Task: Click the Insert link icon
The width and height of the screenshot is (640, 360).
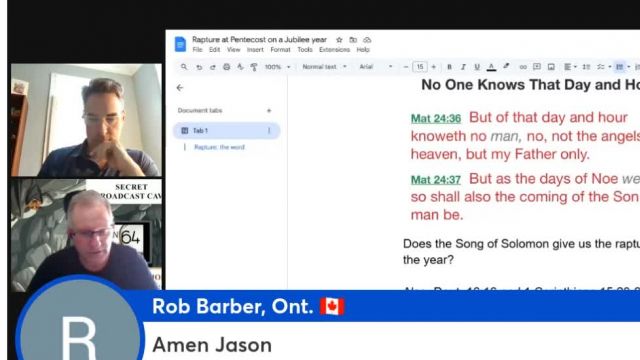Action: 523,67
